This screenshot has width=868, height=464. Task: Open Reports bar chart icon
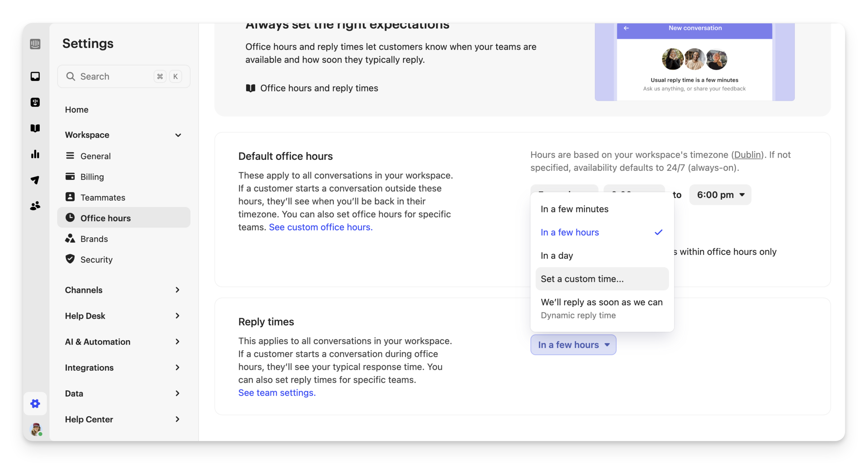[x=35, y=154]
